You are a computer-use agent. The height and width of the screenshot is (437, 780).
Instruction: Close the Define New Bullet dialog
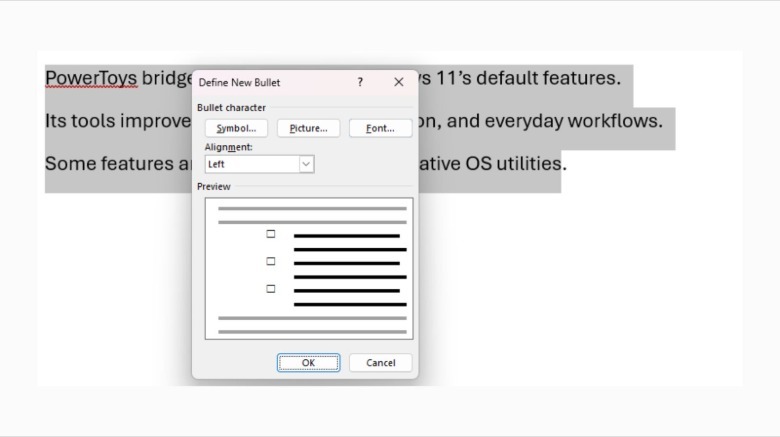click(398, 82)
